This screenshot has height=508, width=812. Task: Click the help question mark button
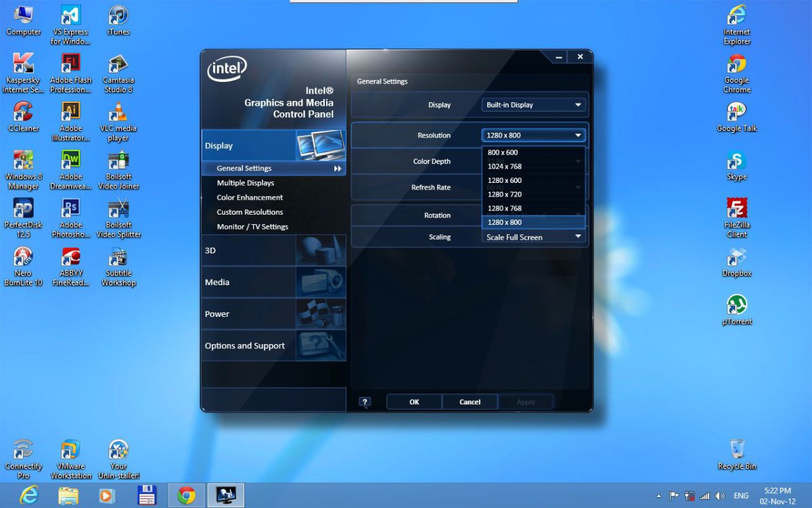pyautogui.click(x=365, y=402)
